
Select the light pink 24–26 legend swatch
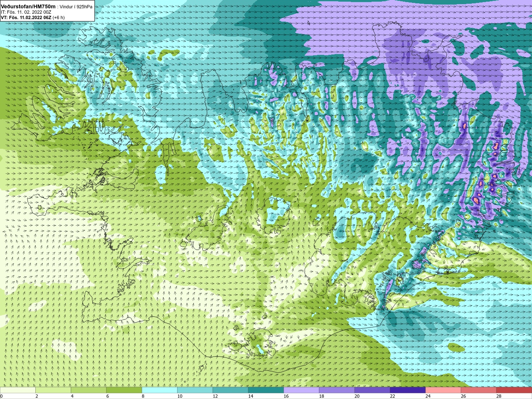(443, 390)
